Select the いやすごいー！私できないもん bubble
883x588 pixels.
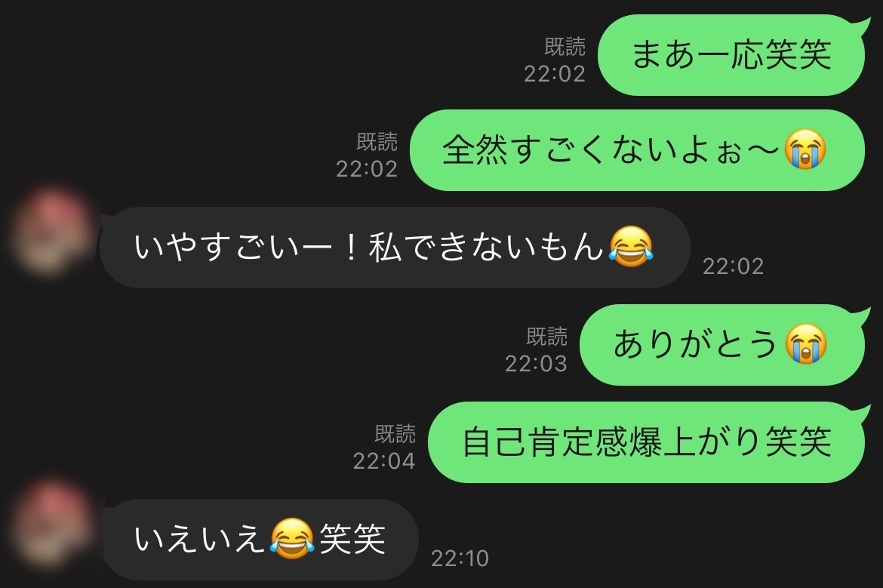point(394,248)
